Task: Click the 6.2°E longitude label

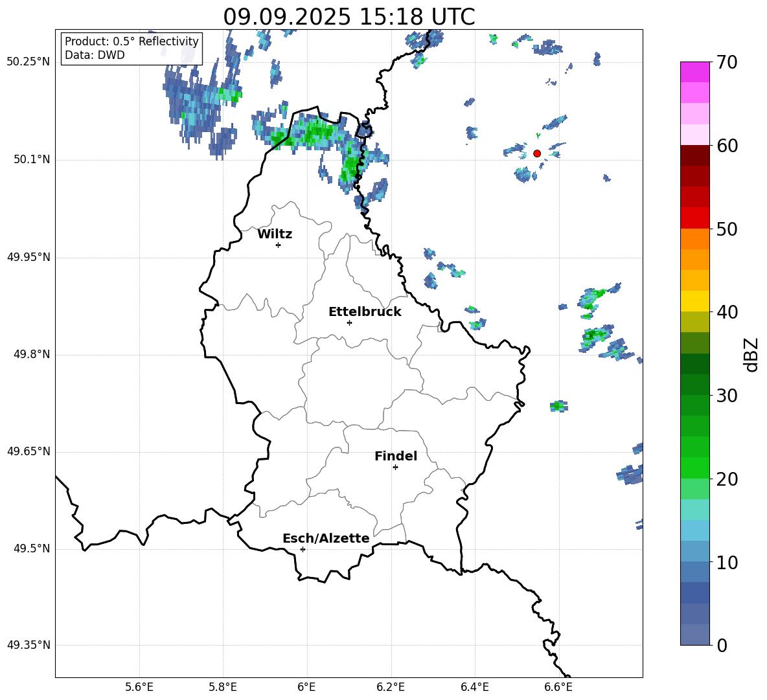Action: (391, 687)
